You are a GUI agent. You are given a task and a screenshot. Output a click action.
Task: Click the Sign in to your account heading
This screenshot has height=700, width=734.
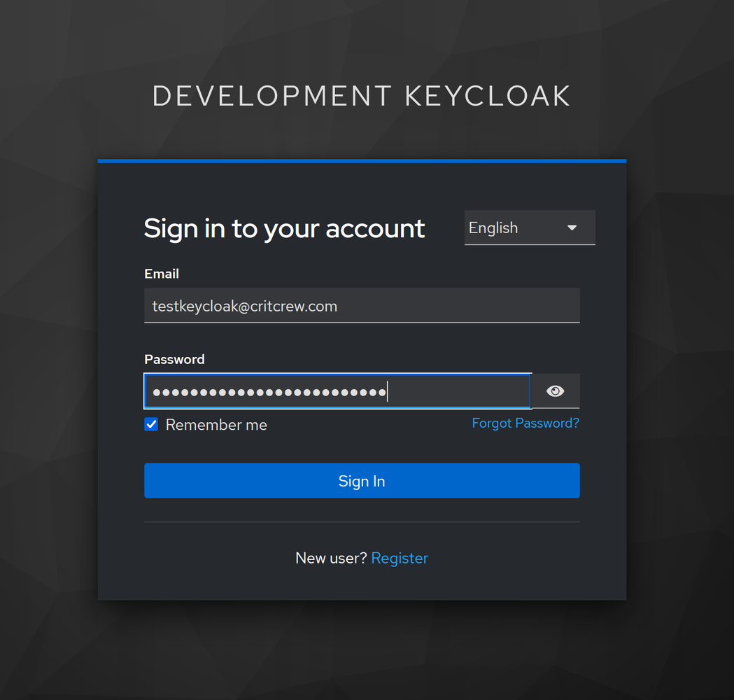[x=284, y=228]
